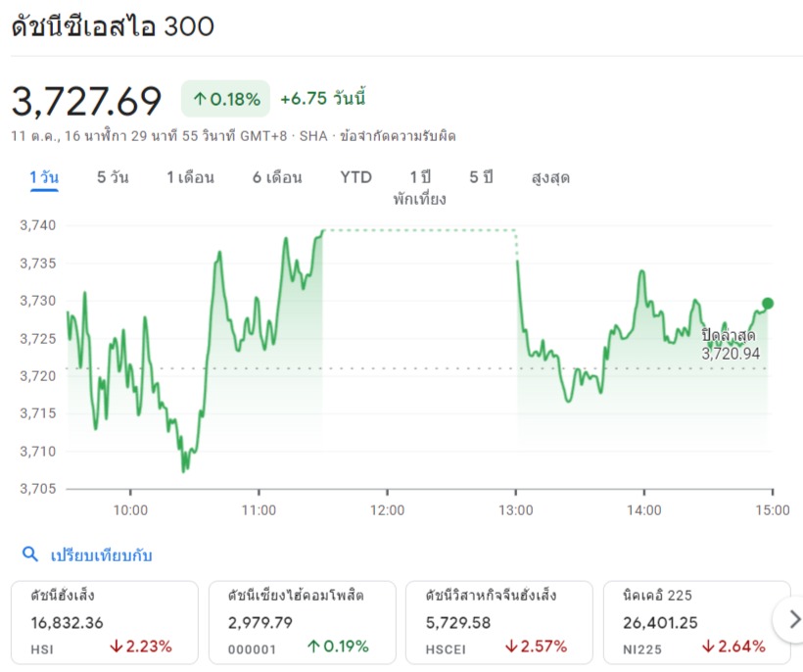Click the green dot at chart end

coord(767,304)
